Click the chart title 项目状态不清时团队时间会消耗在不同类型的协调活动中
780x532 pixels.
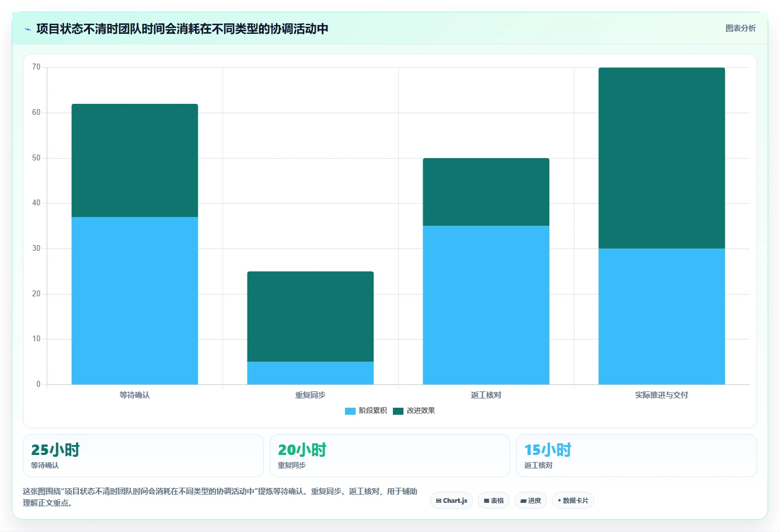[182, 29]
